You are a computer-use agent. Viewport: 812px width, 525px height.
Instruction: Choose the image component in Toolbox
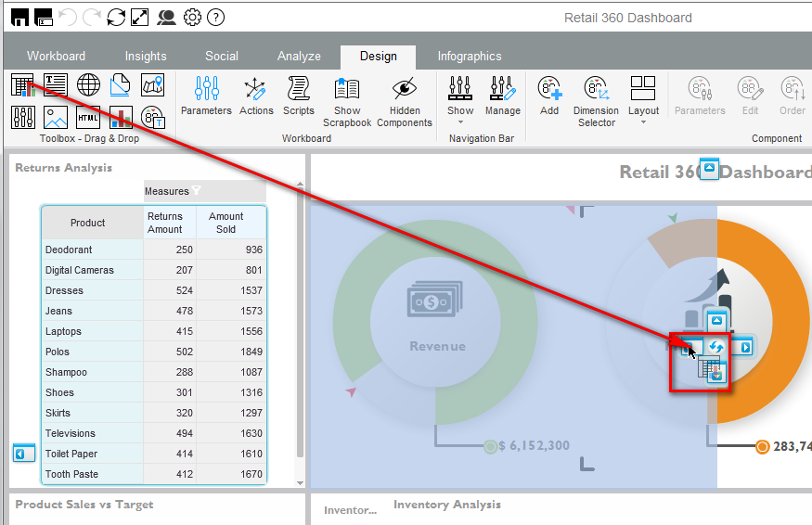point(56,118)
